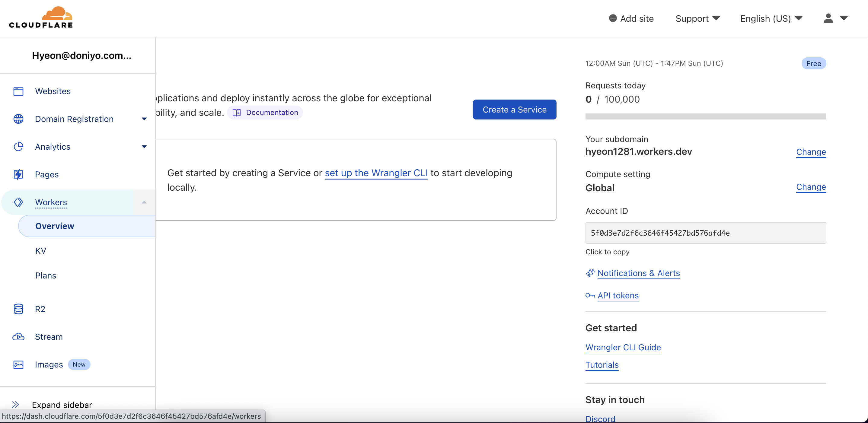Click the Pages lightning bolt icon
Image resolution: width=868 pixels, height=423 pixels.
click(x=18, y=174)
